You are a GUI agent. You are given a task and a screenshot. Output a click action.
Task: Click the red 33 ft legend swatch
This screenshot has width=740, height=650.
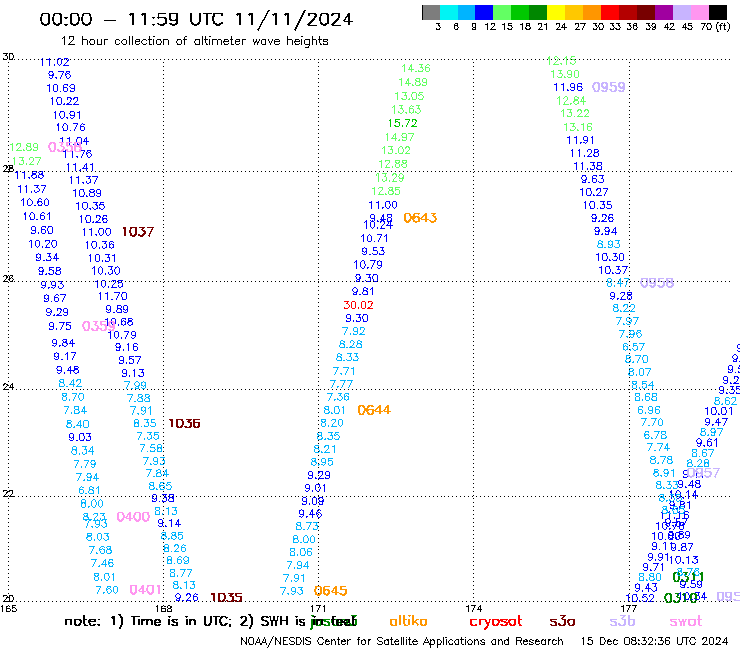pos(610,12)
